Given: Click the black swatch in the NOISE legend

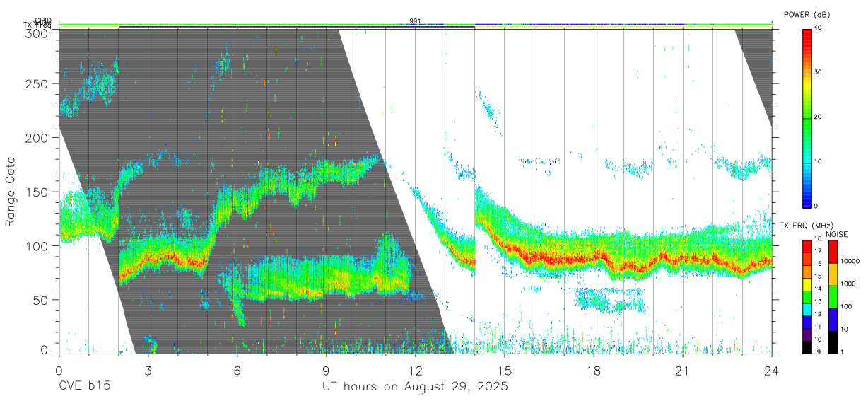Looking at the screenshot, I should pyautogui.click(x=832, y=342).
